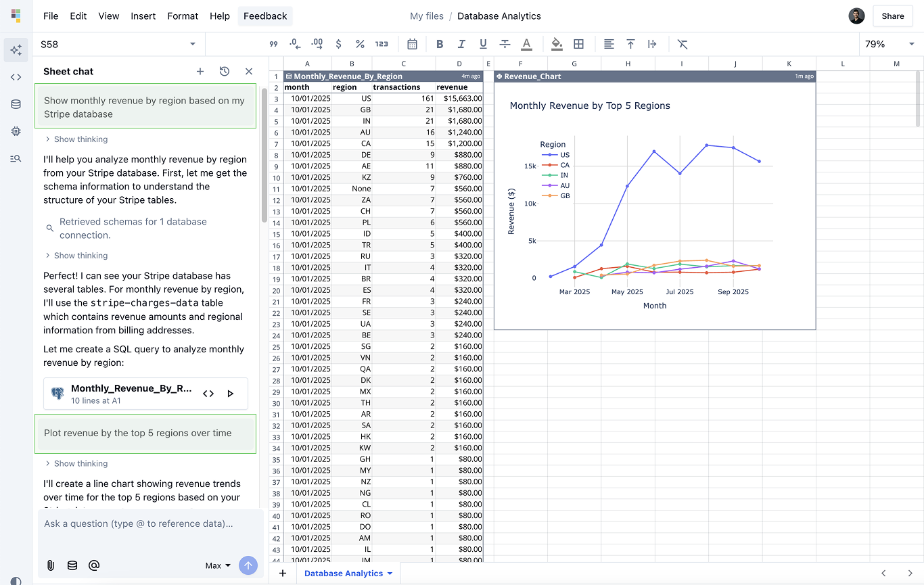The width and height of the screenshot is (924, 585).
Task: Open the fill color tool
Action: 557,43
